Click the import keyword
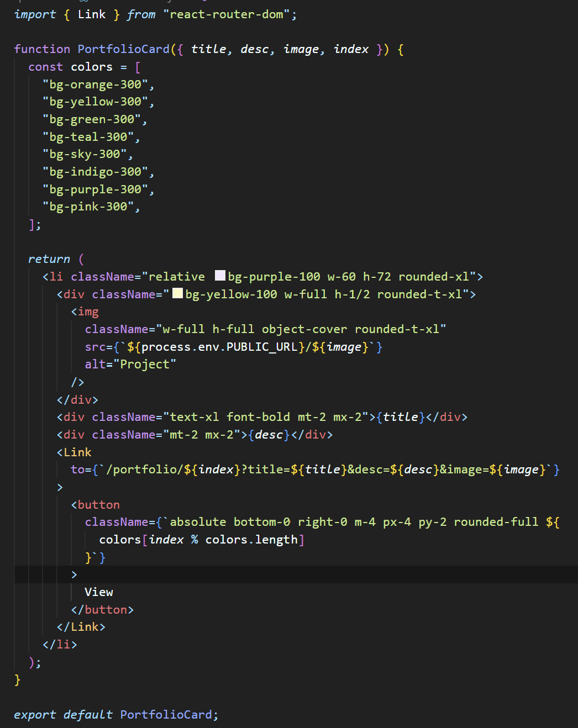578x728 pixels. tap(35, 14)
